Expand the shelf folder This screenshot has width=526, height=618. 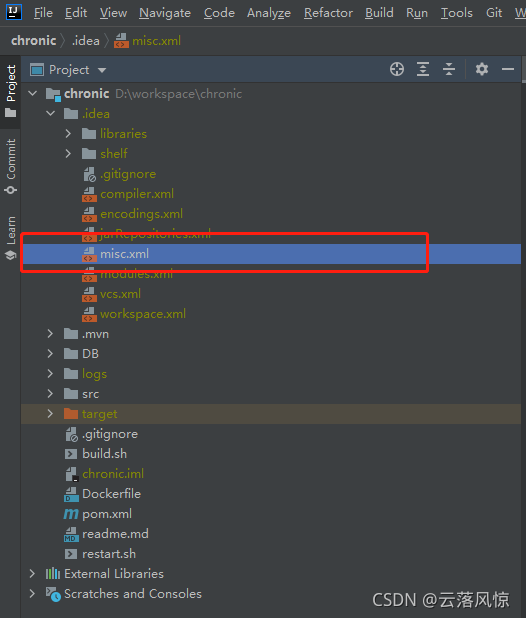point(68,154)
